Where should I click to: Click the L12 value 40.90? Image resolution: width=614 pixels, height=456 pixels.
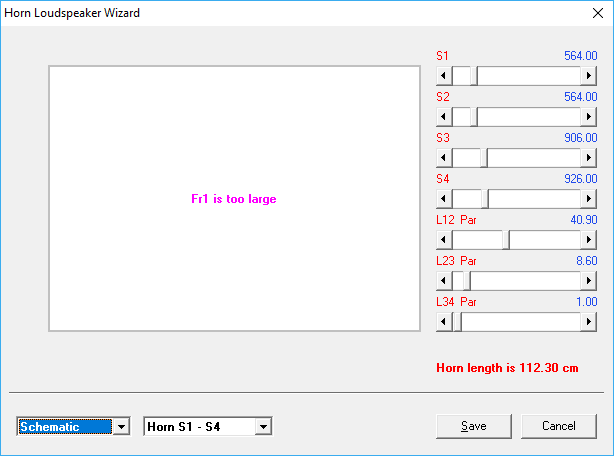point(584,220)
